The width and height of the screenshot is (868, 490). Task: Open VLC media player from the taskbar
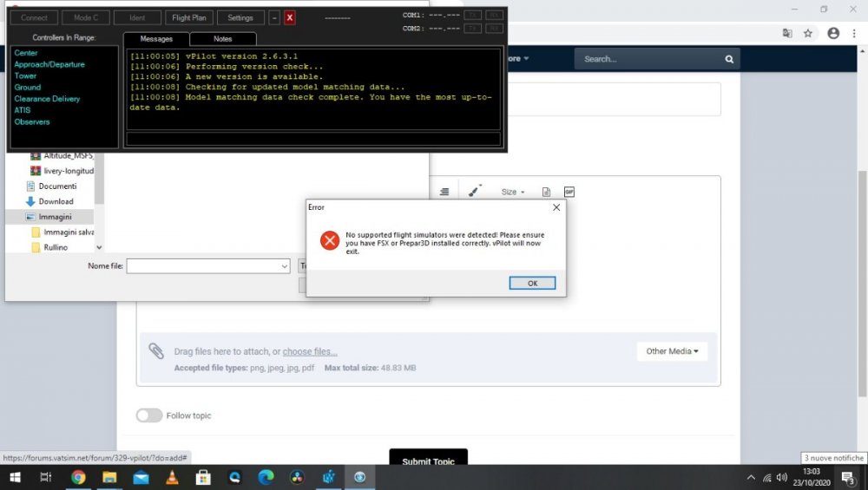click(172, 477)
